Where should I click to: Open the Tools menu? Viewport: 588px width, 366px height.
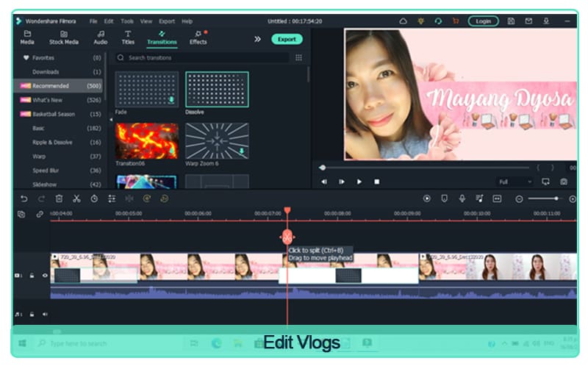(127, 21)
